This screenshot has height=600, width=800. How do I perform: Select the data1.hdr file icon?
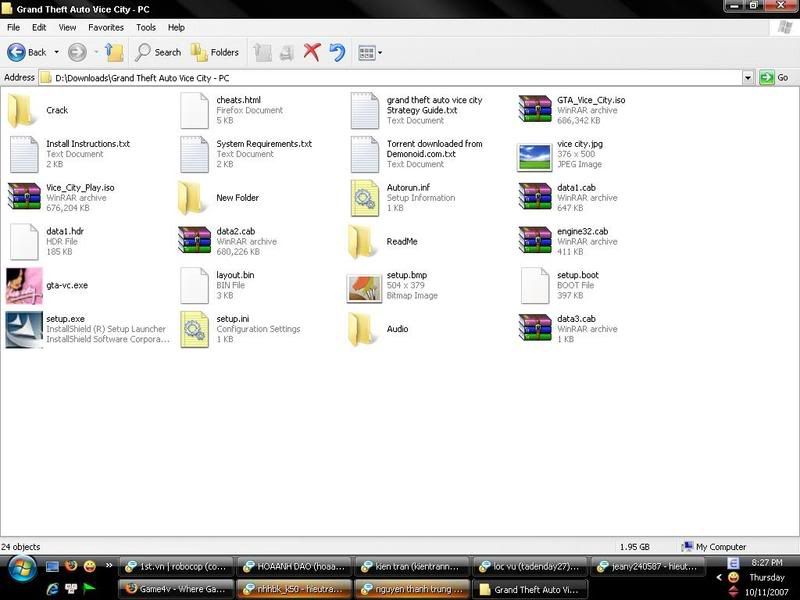pos(24,242)
